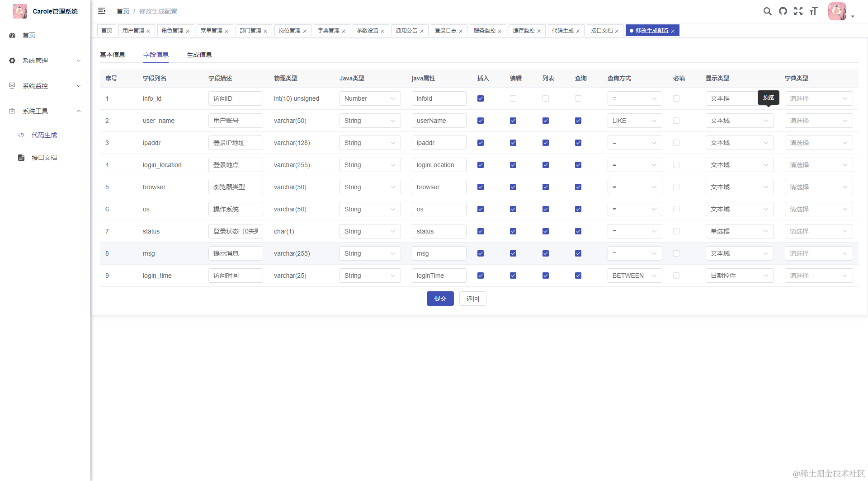Open the 字典类型 dropdown for msg
This screenshot has height=481, width=868.
[x=819, y=253]
